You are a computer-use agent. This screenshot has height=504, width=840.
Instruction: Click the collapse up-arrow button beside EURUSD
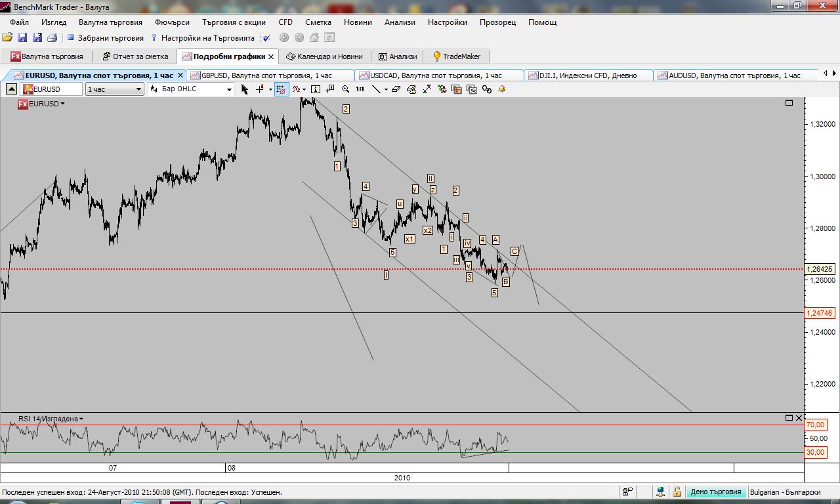(x=11, y=89)
